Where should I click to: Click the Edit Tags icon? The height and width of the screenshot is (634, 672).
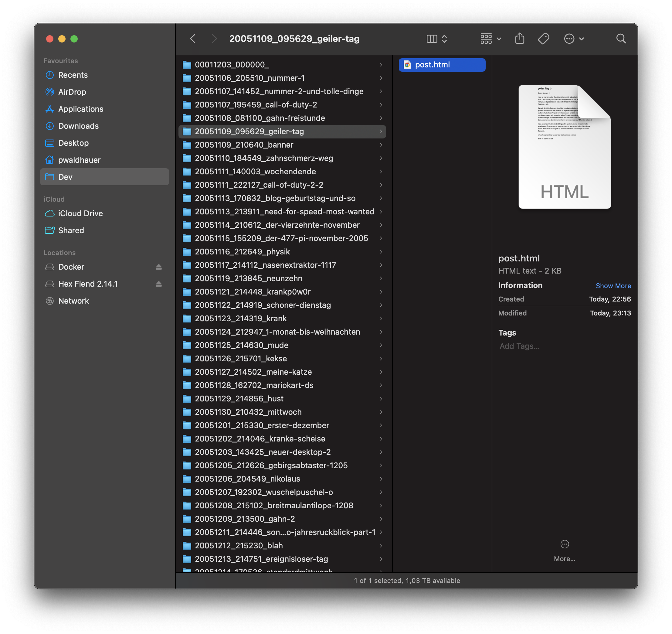[x=543, y=39]
